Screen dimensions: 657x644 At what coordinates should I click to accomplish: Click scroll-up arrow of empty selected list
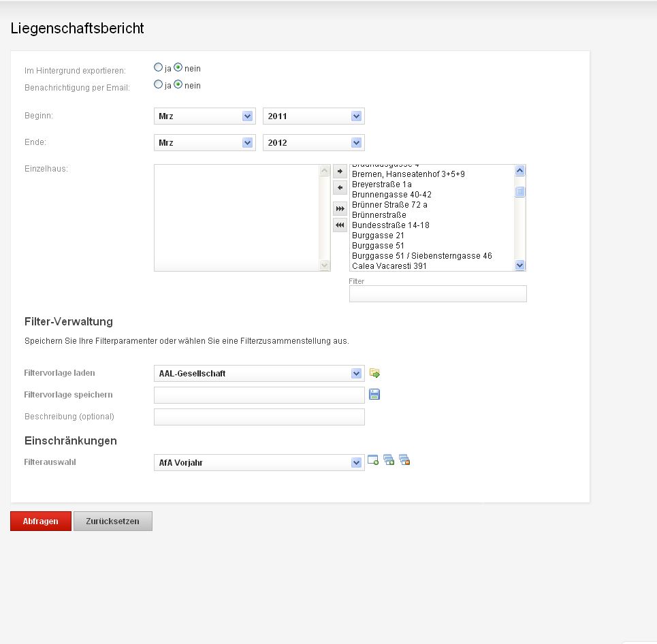[x=324, y=170]
